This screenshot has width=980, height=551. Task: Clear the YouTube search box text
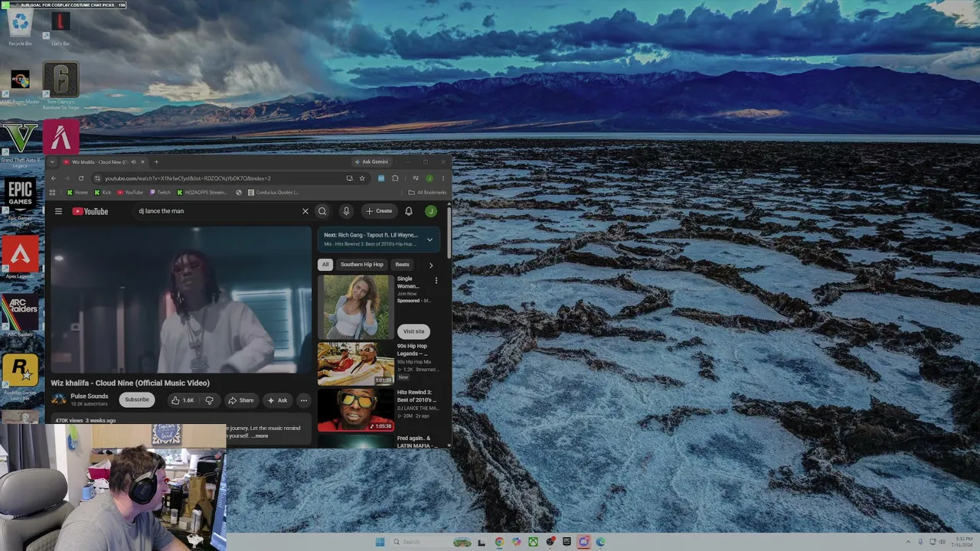(305, 211)
